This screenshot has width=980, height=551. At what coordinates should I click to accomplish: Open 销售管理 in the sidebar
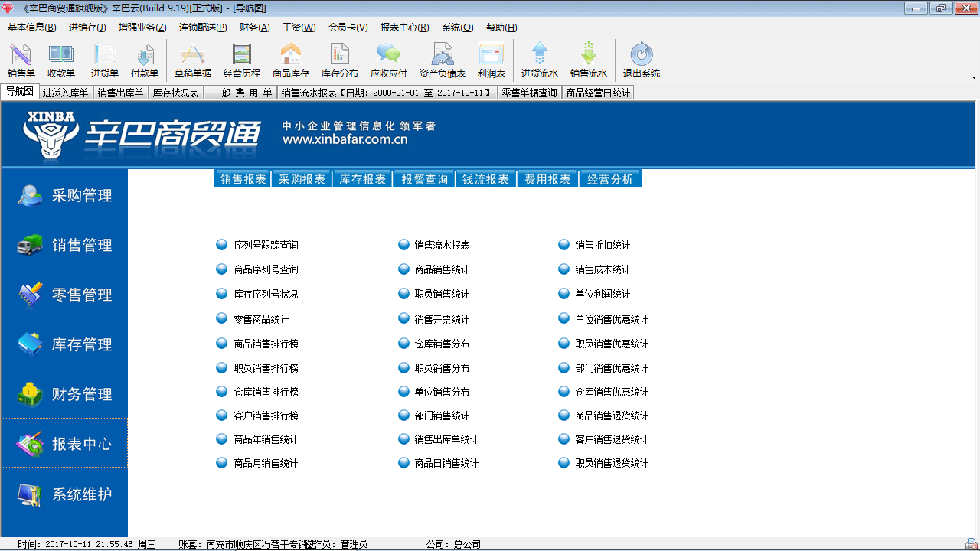(64, 246)
